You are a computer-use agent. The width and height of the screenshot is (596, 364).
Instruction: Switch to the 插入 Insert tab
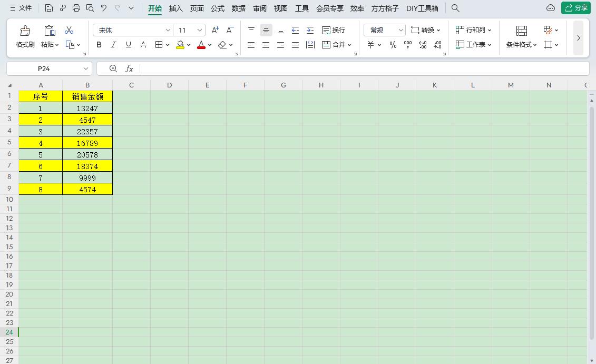175,8
